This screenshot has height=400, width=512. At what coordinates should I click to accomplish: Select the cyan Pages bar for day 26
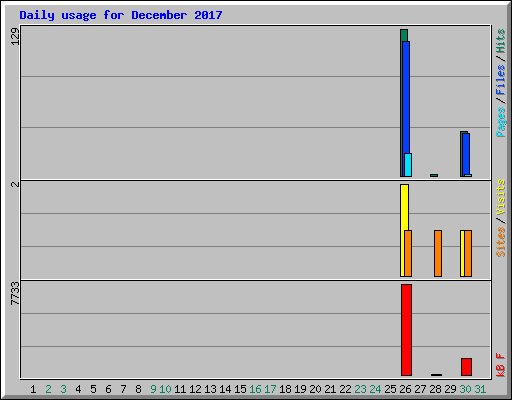[x=408, y=165]
